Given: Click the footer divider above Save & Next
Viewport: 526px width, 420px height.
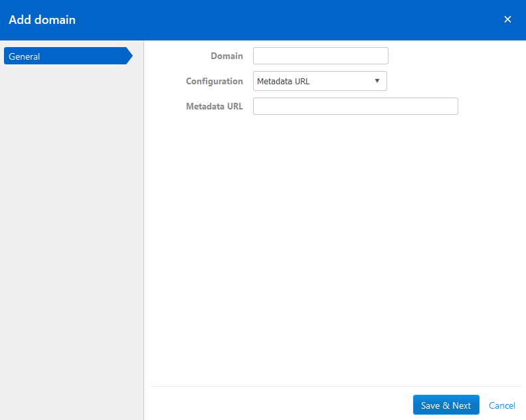Looking at the screenshot, I should click(335, 386).
